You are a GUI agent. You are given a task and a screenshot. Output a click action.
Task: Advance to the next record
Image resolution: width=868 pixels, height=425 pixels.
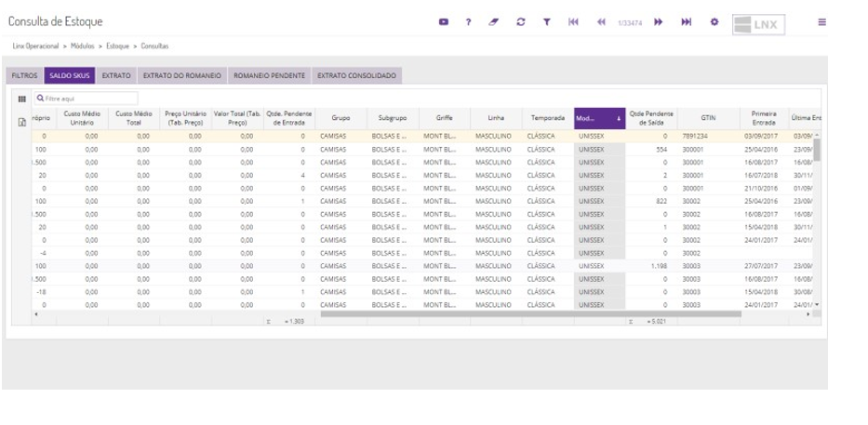pyautogui.click(x=658, y=22)
